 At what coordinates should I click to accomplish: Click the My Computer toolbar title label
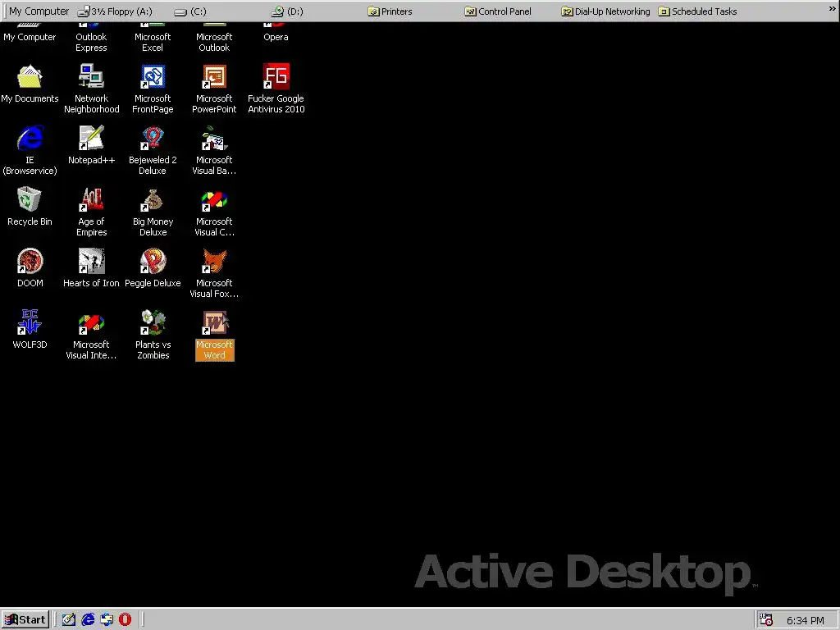pyautogui.click(x=39, y=11)
